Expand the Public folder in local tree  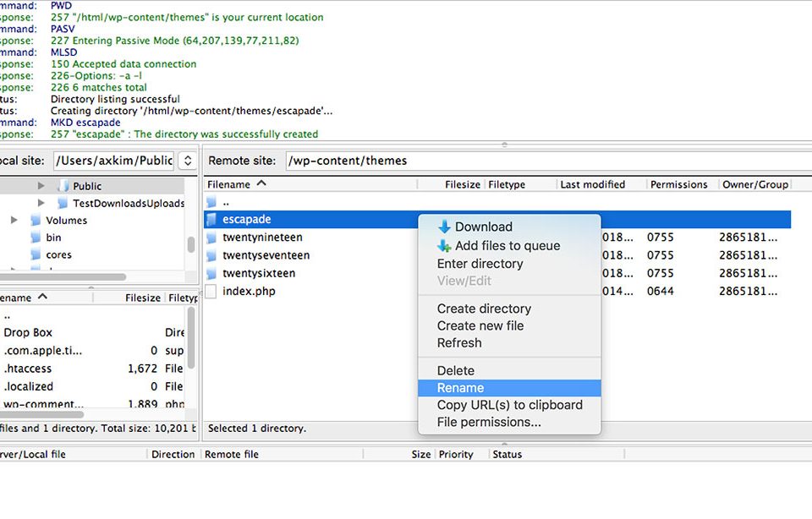coord(41,186)
